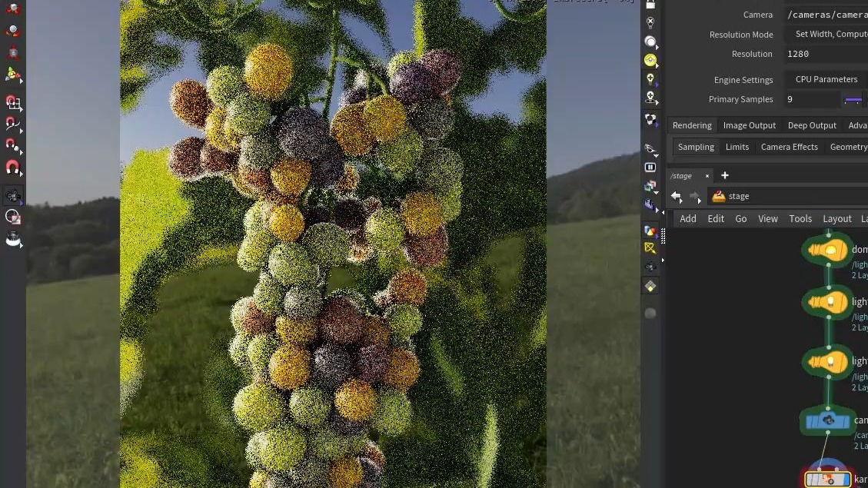Select the crossed-out bulb no-lighting icon

650,23
